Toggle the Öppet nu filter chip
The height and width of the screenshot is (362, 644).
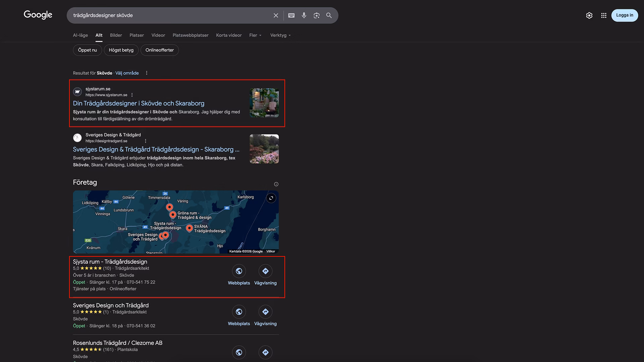tap(88, 50)
